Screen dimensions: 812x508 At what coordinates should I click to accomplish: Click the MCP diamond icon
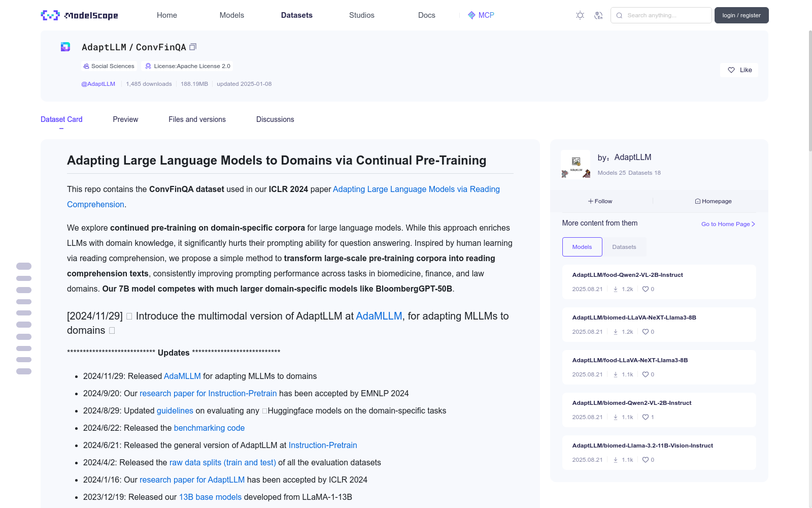click(471, 15)
